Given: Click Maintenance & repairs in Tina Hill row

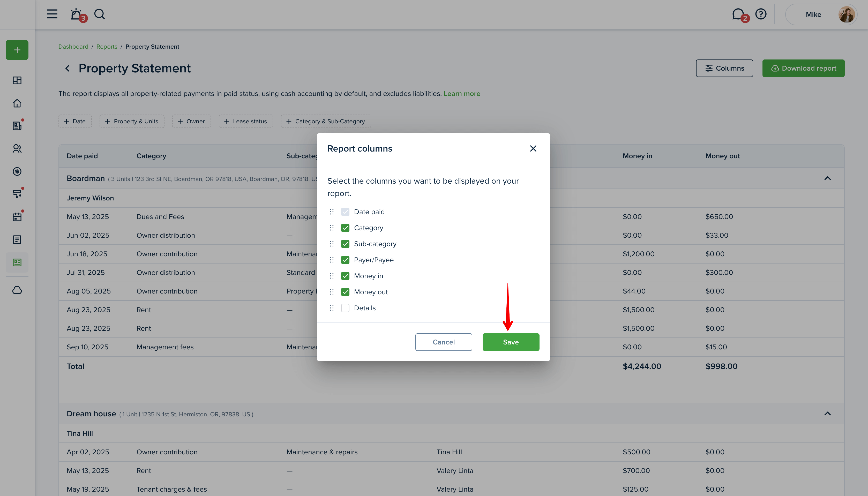Looking at the screenshot, I should point(322,452).
